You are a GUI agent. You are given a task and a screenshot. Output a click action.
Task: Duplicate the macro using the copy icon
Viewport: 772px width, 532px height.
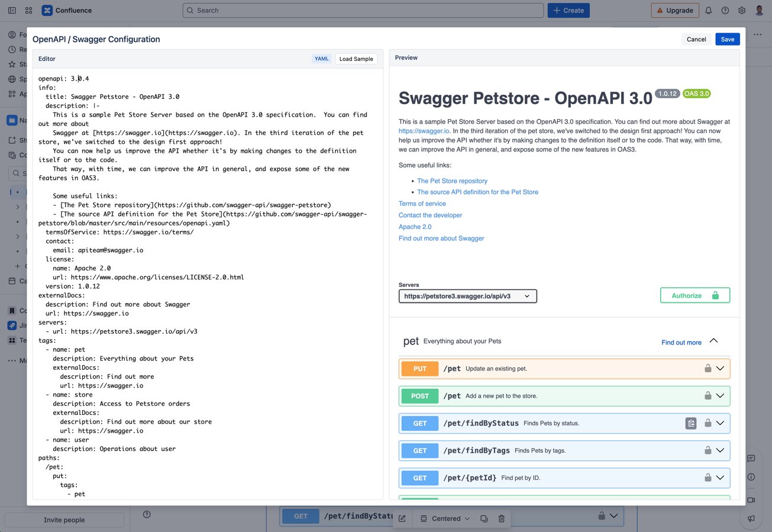tap(484, 518)
